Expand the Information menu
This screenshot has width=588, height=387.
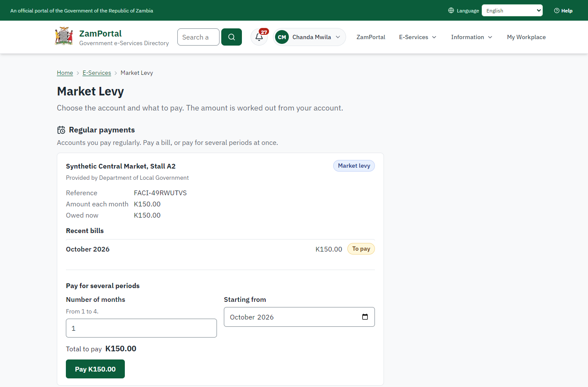pos(472,37)
